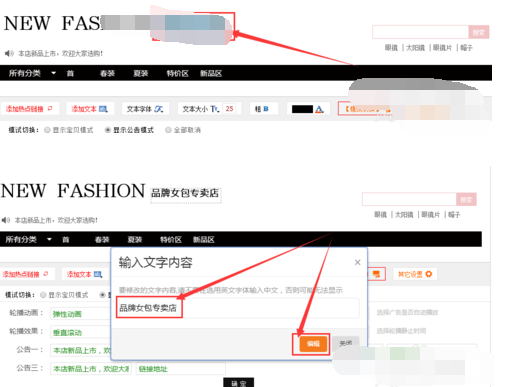Click 添加文本 in the upper toolbar
Screen dimensions: 507x387
90,109
